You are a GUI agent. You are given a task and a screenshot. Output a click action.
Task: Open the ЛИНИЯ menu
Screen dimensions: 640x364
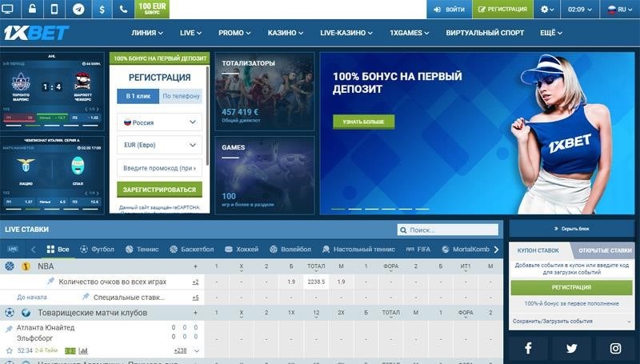(x=147, y=33)
